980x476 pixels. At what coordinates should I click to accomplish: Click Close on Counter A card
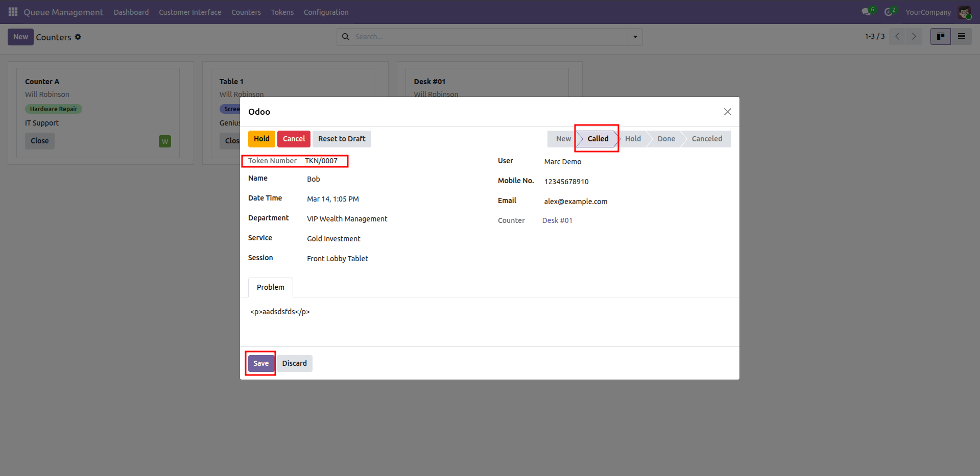coord(40,141)
